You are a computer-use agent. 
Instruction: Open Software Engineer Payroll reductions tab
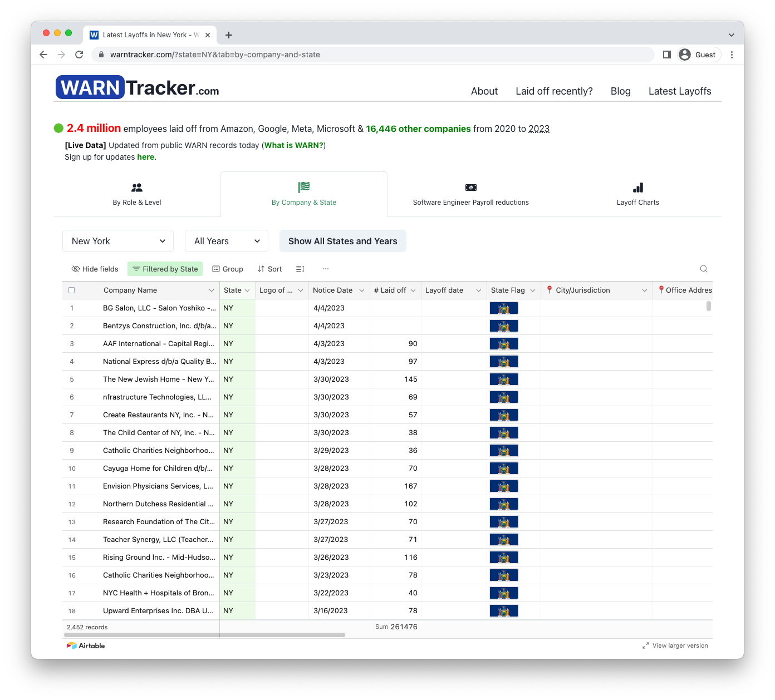471,194
